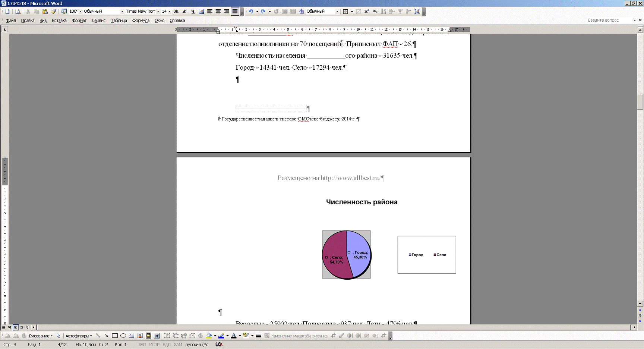
Task: Select the Arrow drawing tool
Action: tap(106, 336)
